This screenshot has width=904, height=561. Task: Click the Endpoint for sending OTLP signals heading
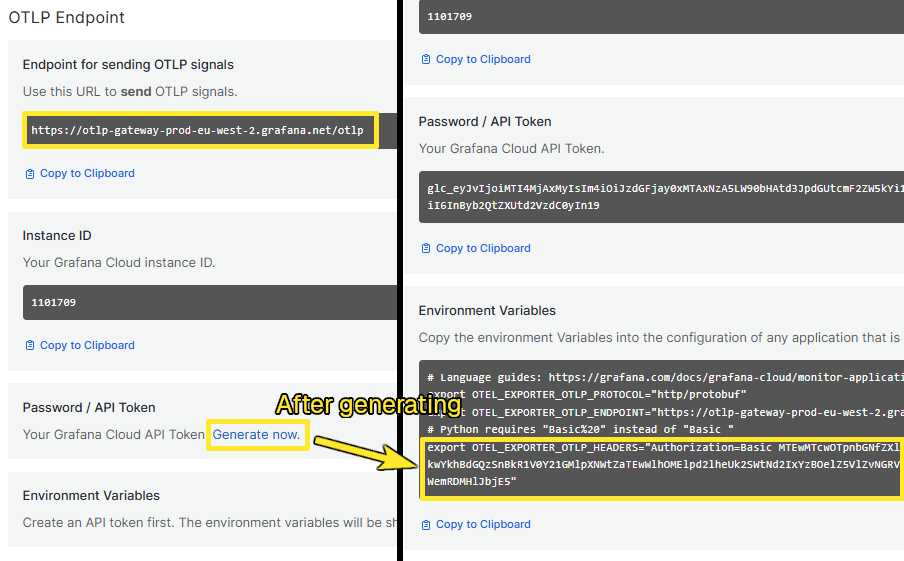coord(128,65)
